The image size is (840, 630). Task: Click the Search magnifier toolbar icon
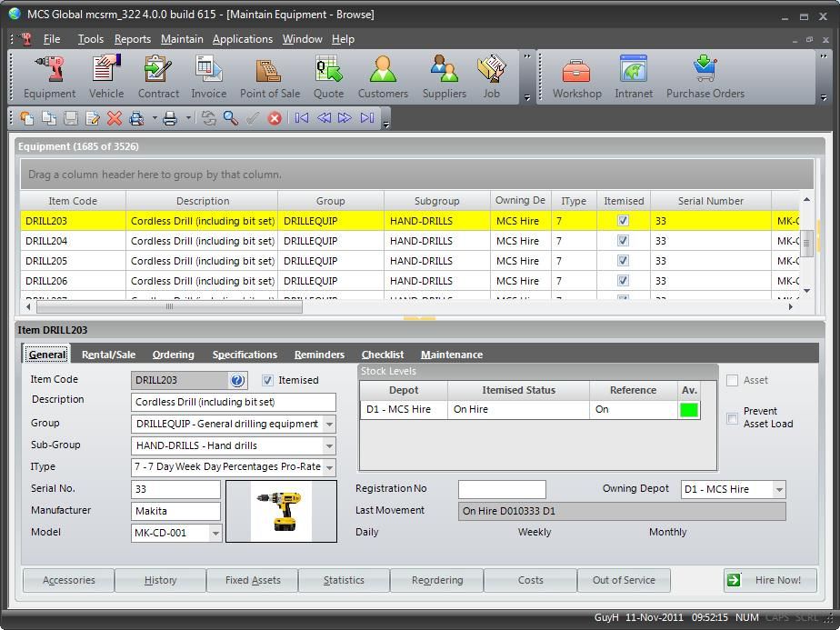pyautogui.click(x=229, y=117)
